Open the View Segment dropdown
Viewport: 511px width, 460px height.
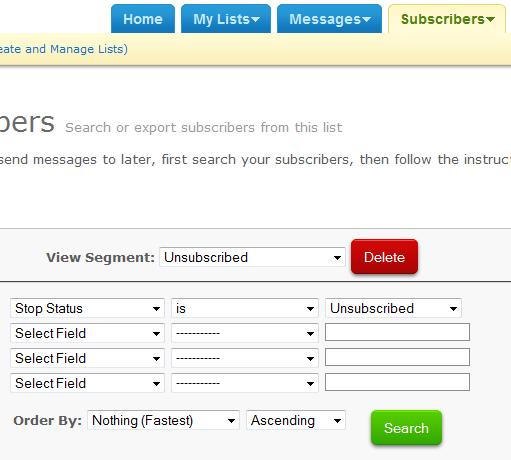[x=252, y=257]
